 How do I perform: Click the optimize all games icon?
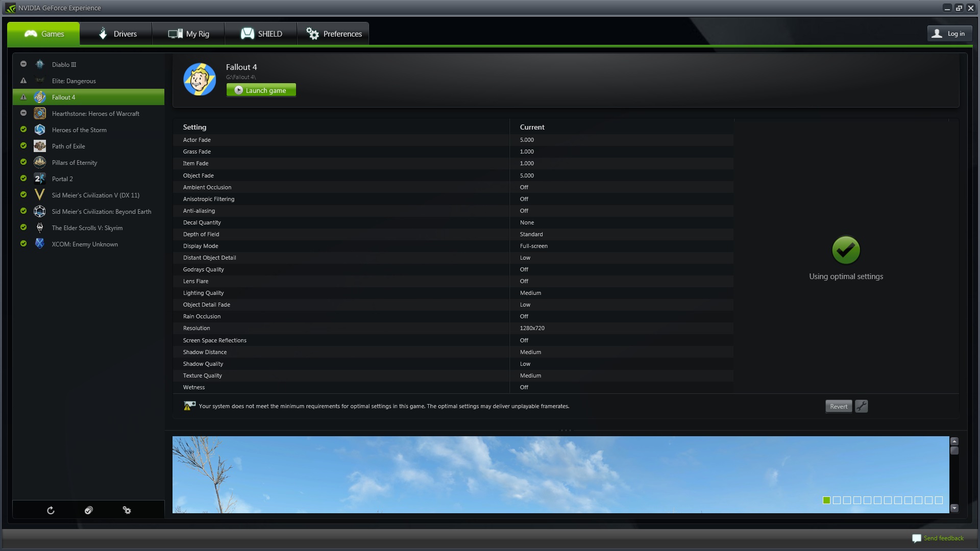pos(89,510)
